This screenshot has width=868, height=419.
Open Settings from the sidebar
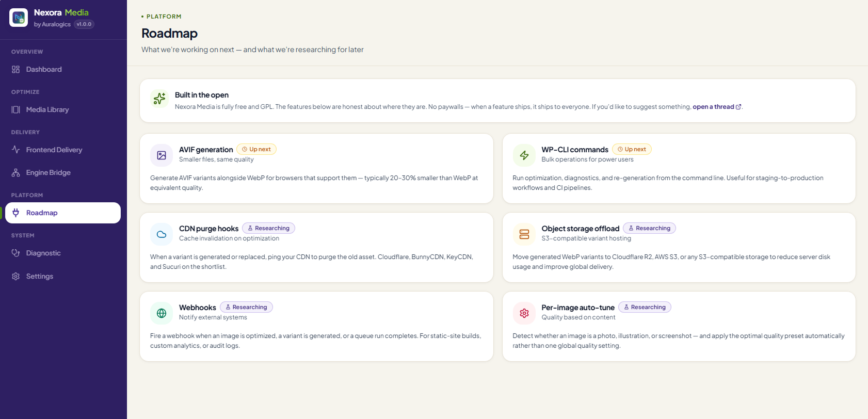tap(63, 276)
